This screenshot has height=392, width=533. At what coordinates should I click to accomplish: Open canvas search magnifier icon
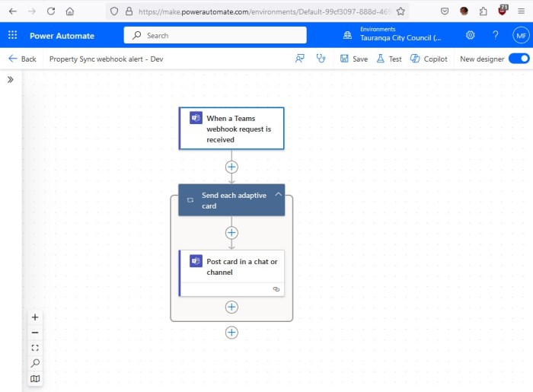tap(35, 363)
